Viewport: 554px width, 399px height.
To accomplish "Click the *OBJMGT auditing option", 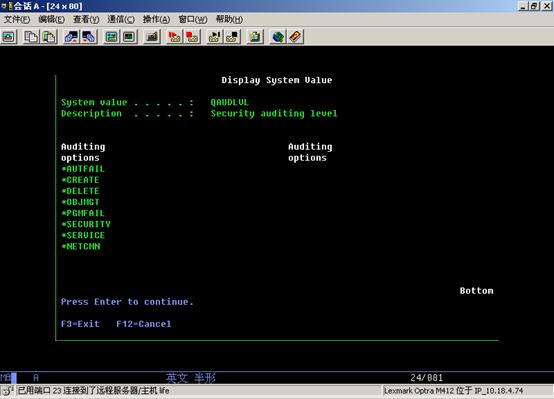I will 80,202.
